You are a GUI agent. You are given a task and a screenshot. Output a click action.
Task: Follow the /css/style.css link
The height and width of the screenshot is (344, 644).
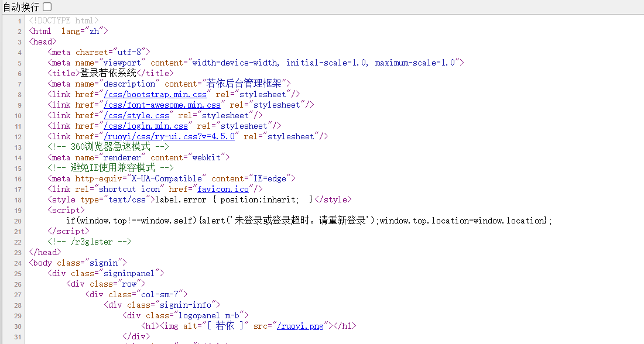[x=136, y=115]
